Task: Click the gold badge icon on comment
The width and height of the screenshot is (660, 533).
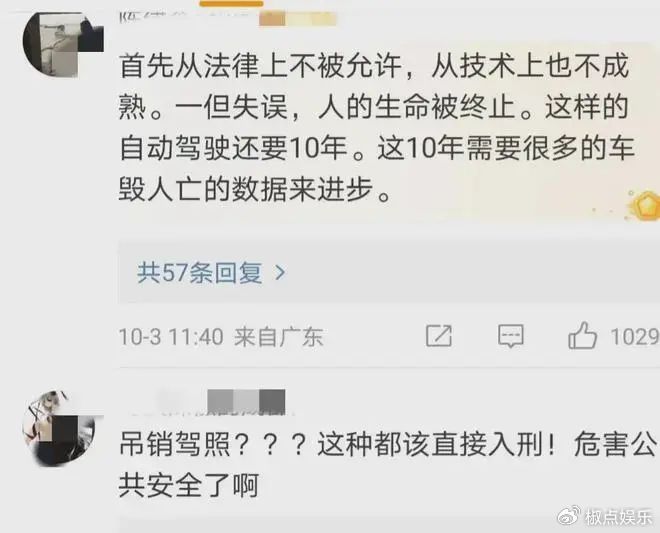Action: pyautogui.click(x=644, y=205)
